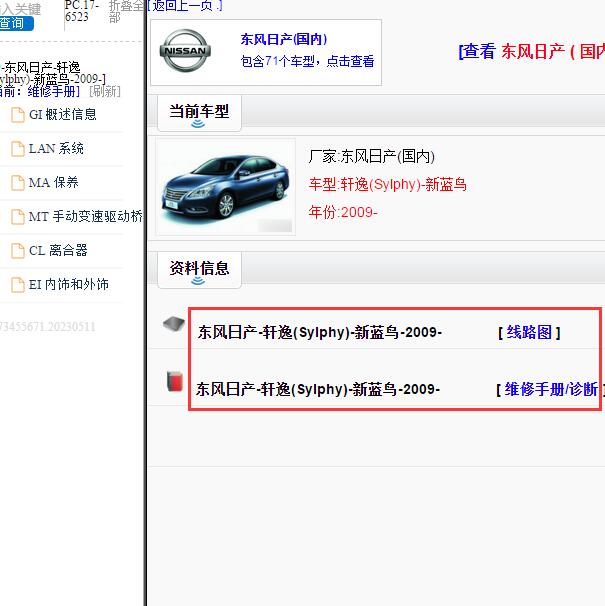
Task: Click the 东风日产-轩逸(Sylphy)-新蓝鸟-2009- text in the 维修手册/诊断 row
Action: (x=318, y=389)
